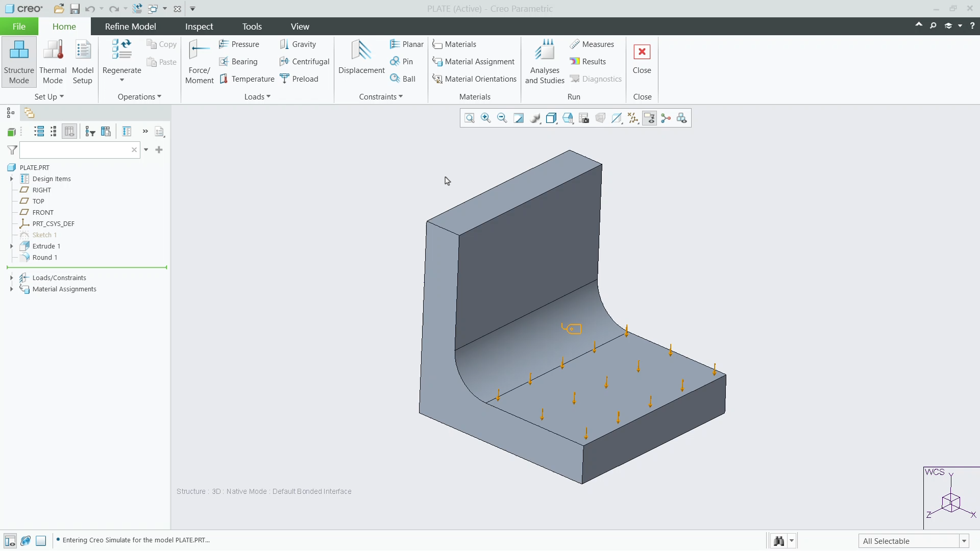Screen dimensions: 980x551
Task: Close Creo Simulate via Close button
Action: [642, 59]
